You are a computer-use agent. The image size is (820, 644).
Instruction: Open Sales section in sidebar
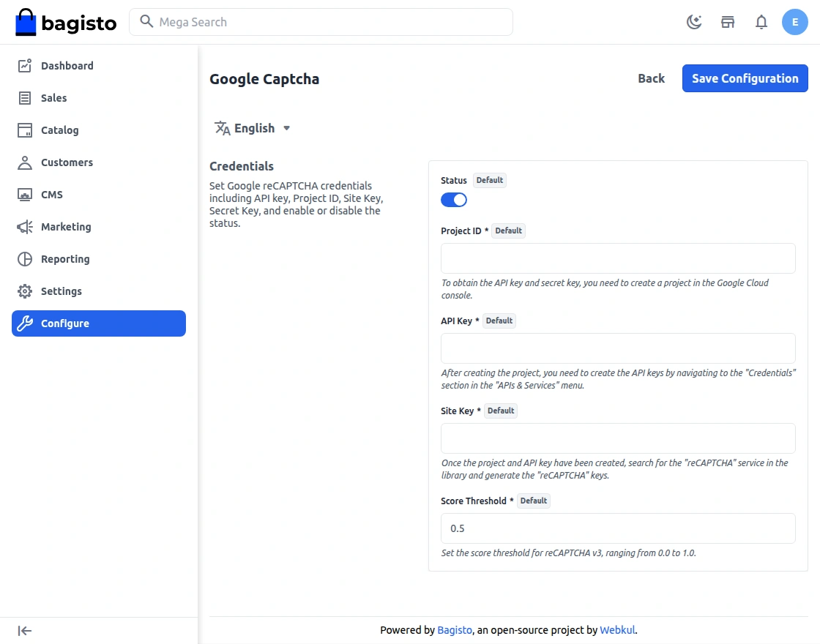click(53, 98)
